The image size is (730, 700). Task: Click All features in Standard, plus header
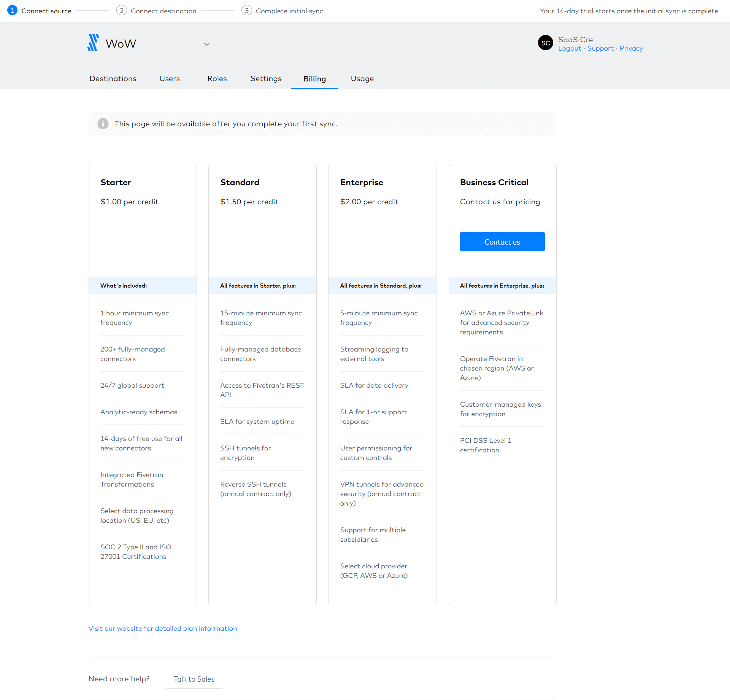381,286
